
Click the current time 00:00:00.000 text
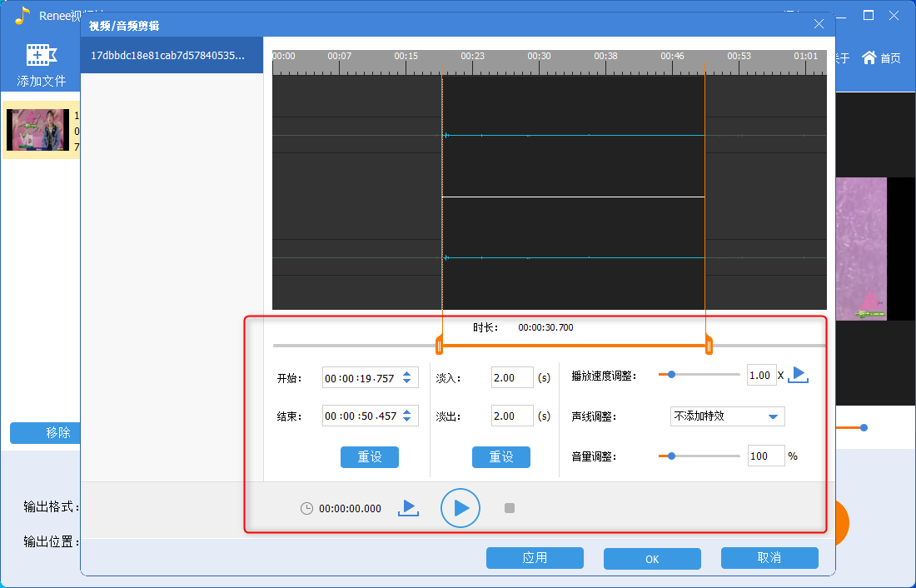click(x=350, y=509)
